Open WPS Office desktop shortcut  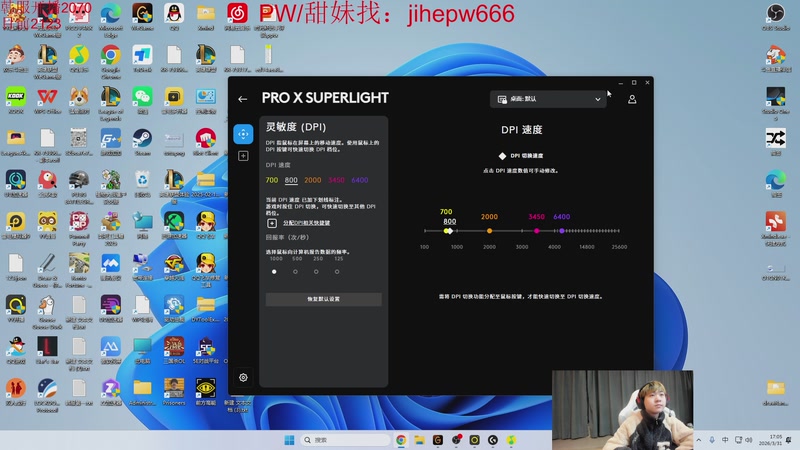click(47, 100)
